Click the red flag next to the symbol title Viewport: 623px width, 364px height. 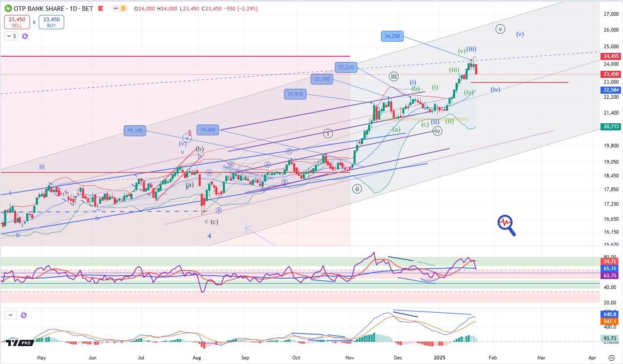100,8
